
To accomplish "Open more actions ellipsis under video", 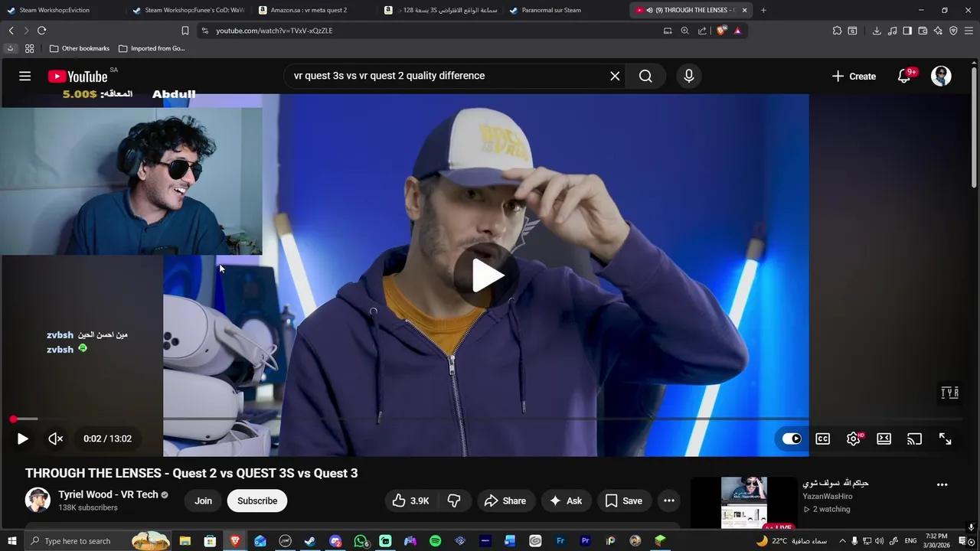I will 669,500.
